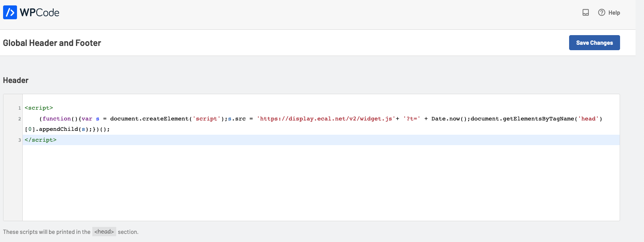The image size is (644, 242).
Task: Click line number 1 in the gutter
Action: tap(19, 108)
